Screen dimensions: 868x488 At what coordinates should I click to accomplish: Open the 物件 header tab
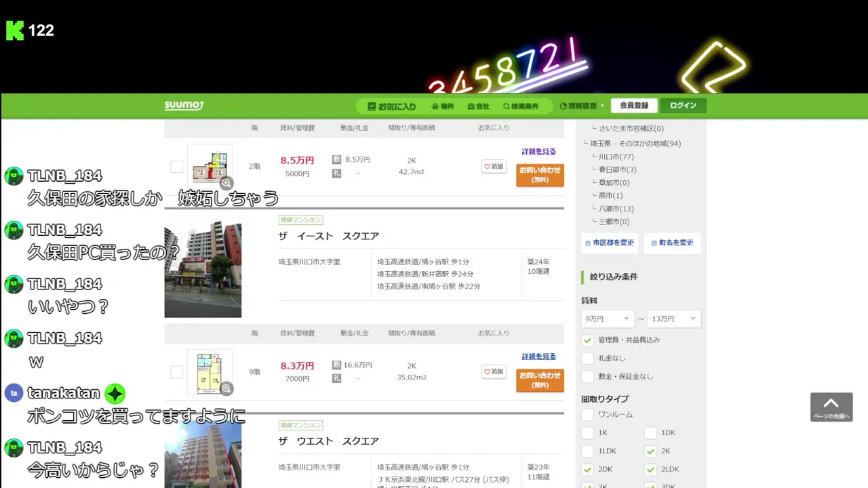click(x=442, y=106)
